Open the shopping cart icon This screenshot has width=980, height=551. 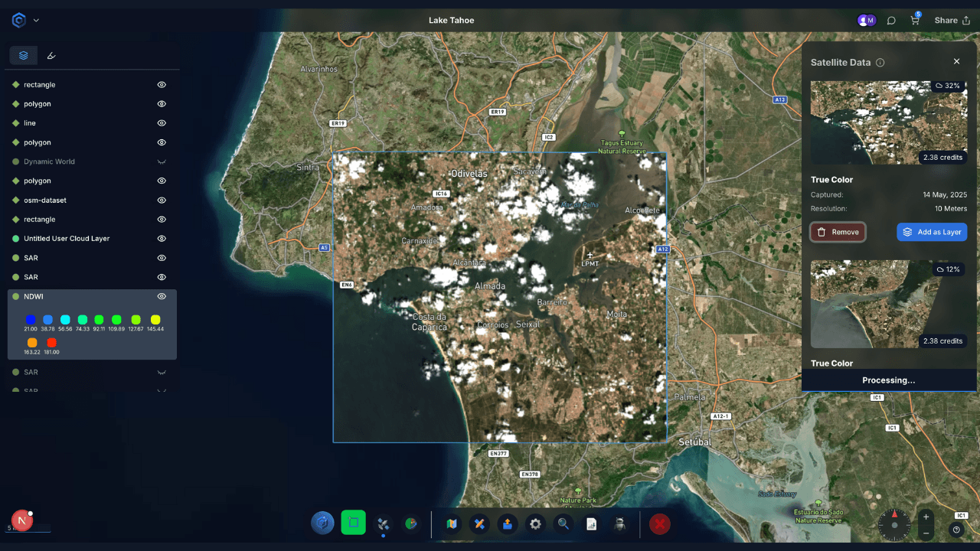pyautogui.click(x=914, y=21)
